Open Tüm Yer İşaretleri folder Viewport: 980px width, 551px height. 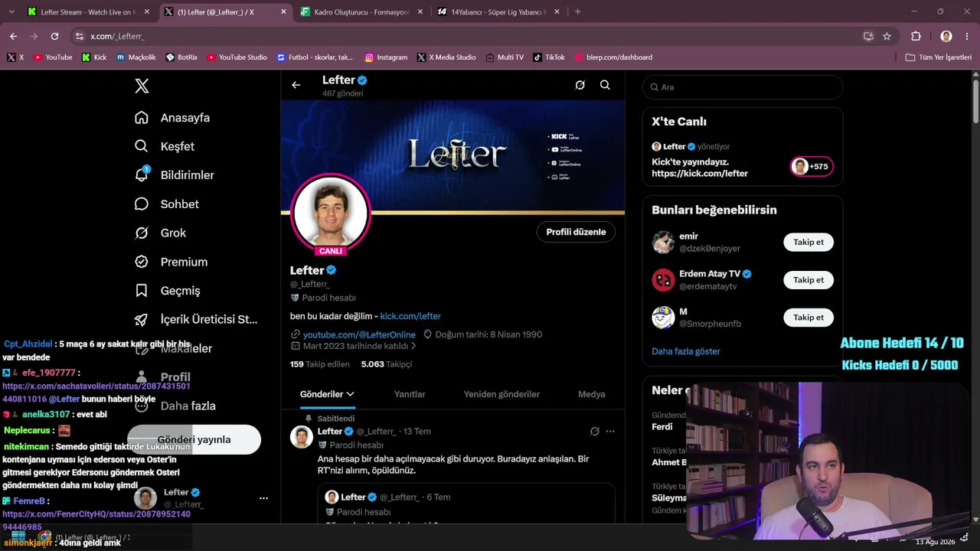(938, 57)
